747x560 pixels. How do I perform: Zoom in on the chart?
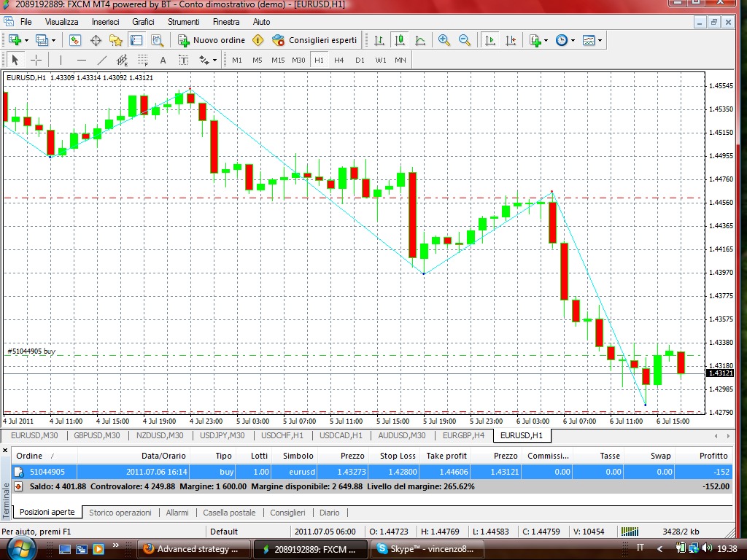444,40
